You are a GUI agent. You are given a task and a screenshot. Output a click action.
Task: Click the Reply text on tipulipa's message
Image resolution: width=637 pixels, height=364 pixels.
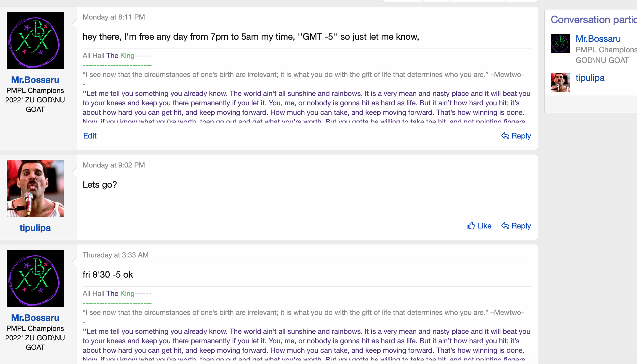(x=521, y=226)
